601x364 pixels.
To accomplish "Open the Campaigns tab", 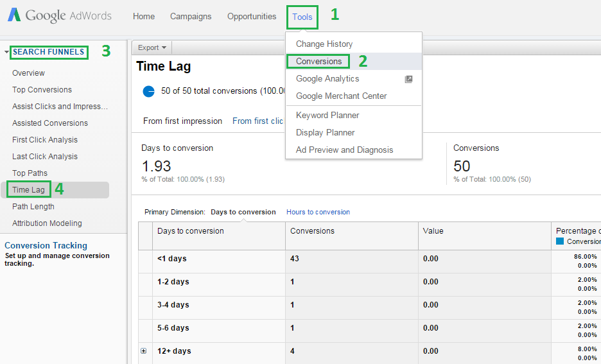I will click(191, 17).
